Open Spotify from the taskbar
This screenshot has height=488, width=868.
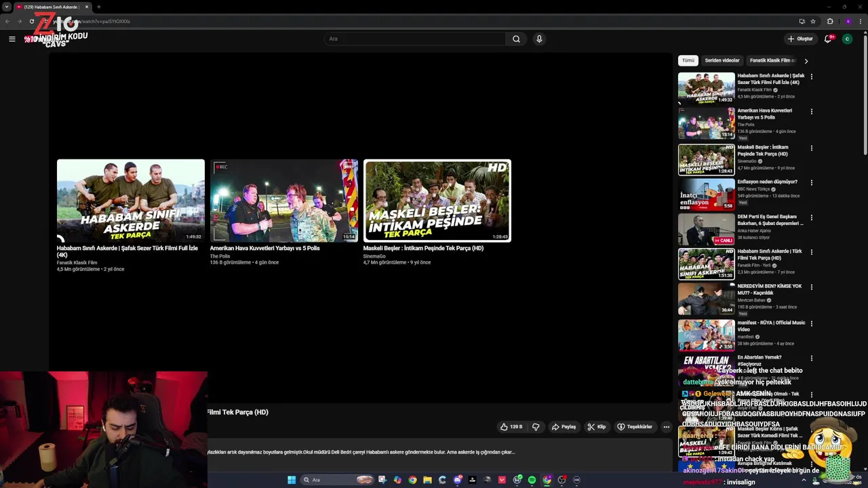532,480
